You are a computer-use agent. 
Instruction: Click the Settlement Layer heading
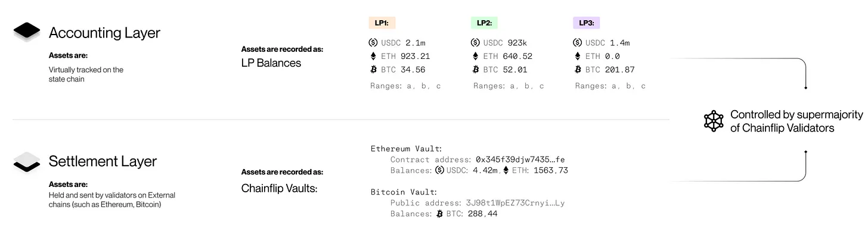pos(103,161)
